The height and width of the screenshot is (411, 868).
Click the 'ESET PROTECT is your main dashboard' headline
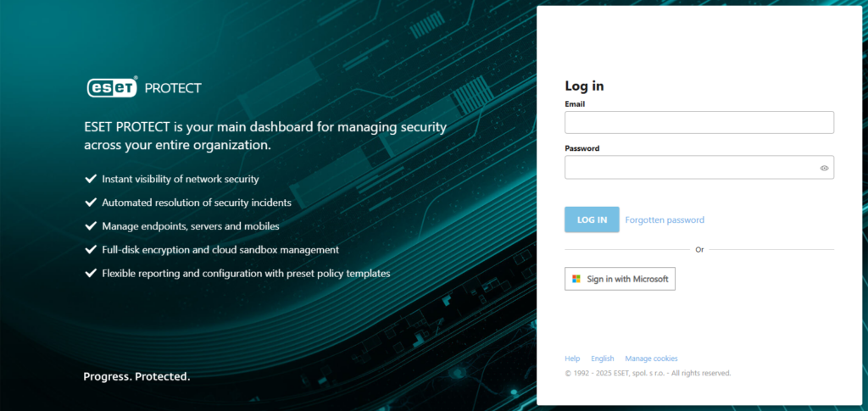coord(265,136)
